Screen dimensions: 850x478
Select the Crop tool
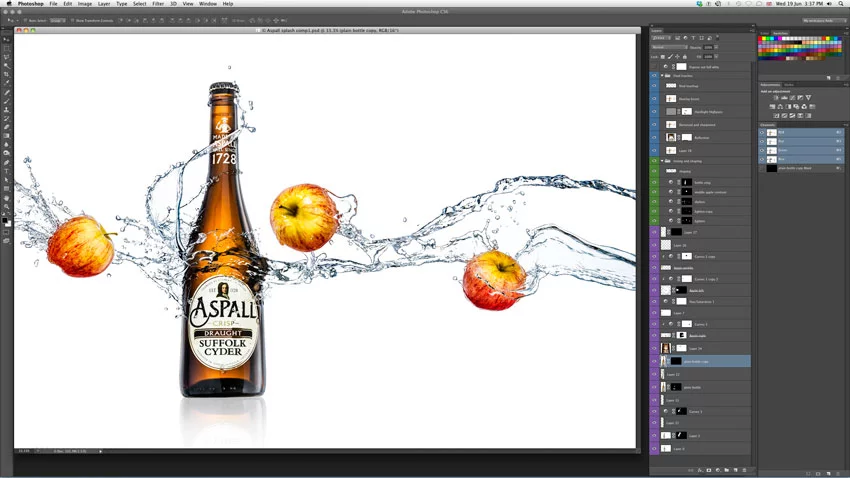(x=6, y=74)
